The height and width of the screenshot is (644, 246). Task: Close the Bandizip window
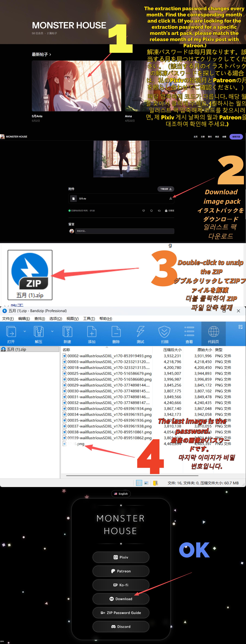[239, 311]
